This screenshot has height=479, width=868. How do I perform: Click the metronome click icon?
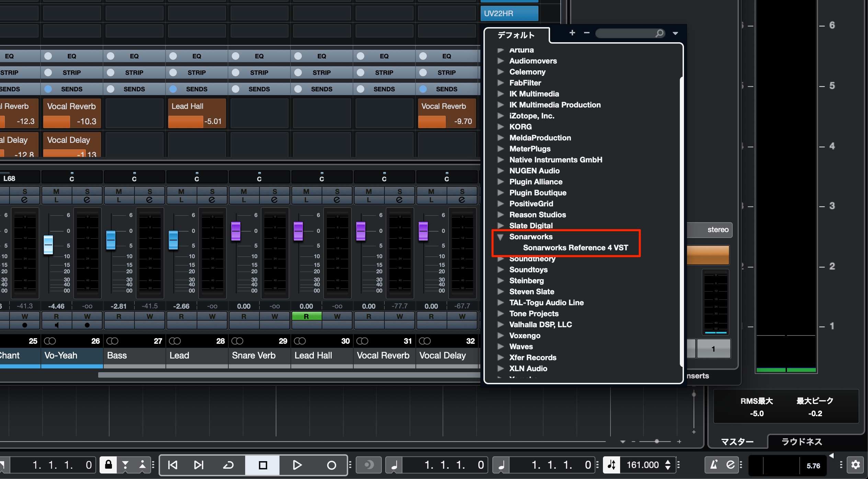(x=714, y=465)
